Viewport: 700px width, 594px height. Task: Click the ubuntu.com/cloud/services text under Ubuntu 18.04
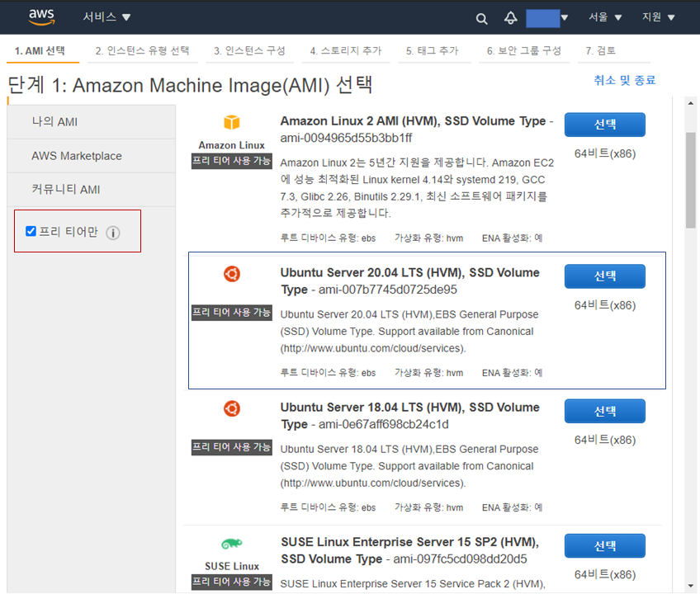(373, 483)
